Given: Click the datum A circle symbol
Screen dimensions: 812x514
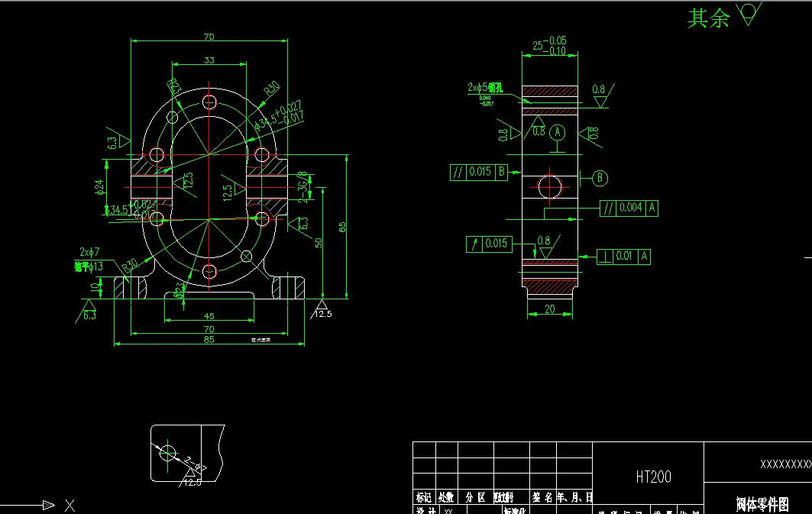Looking at the screenshot, I should click(557, 133).
